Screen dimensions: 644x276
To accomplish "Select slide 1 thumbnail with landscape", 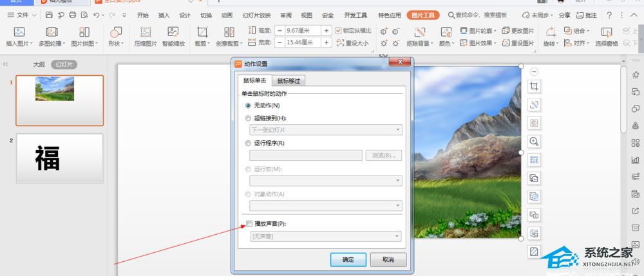I will click(x=59, y=100).
